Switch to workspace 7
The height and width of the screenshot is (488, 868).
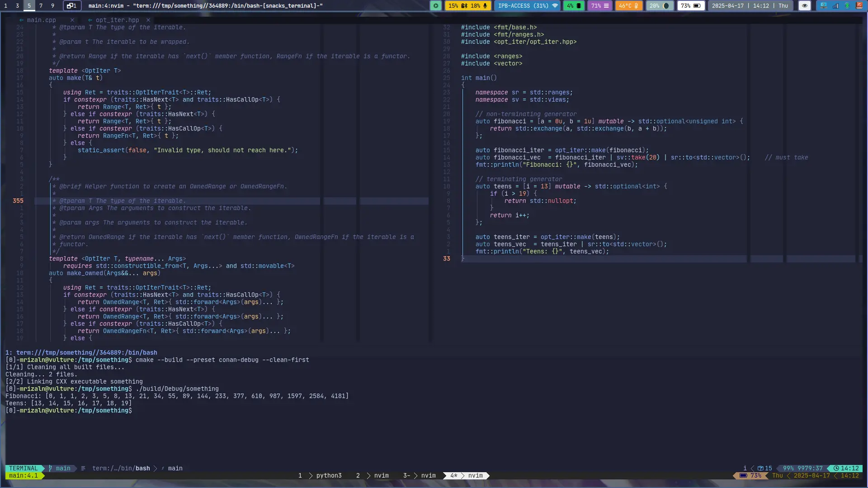coord(41,6)
